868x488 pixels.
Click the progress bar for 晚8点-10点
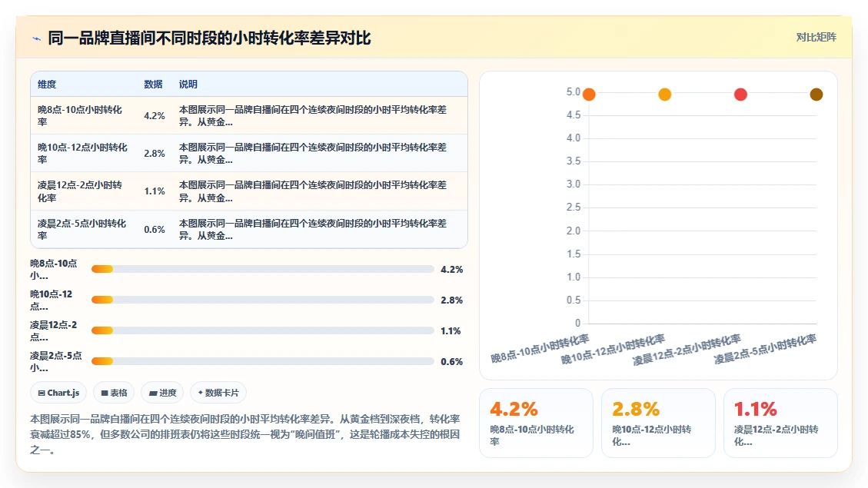(x=263, y=269)
